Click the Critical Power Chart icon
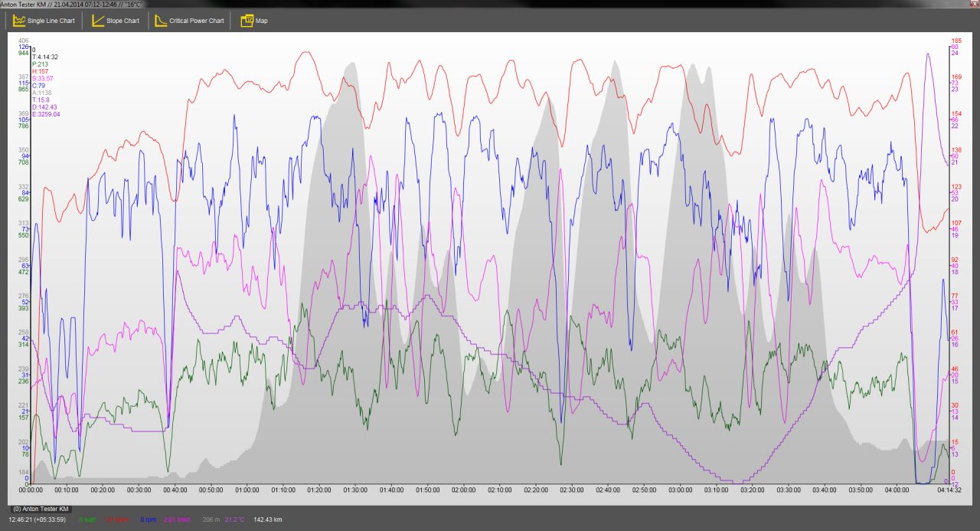Screen dimensions: 980x531 click(x=161, y=21)
